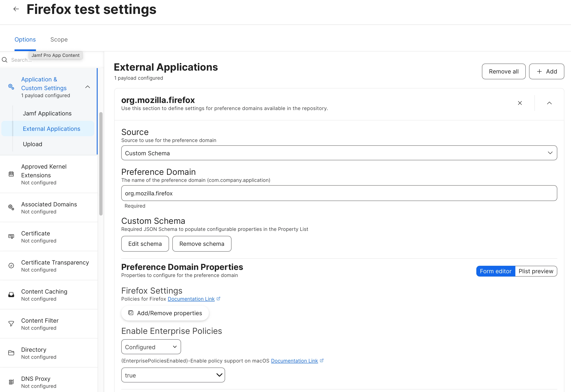This screenshot has width=571, height=392.
Task: Open the EnterprisePoliciesEnabled Documentation Link
Action: (294, 361)
